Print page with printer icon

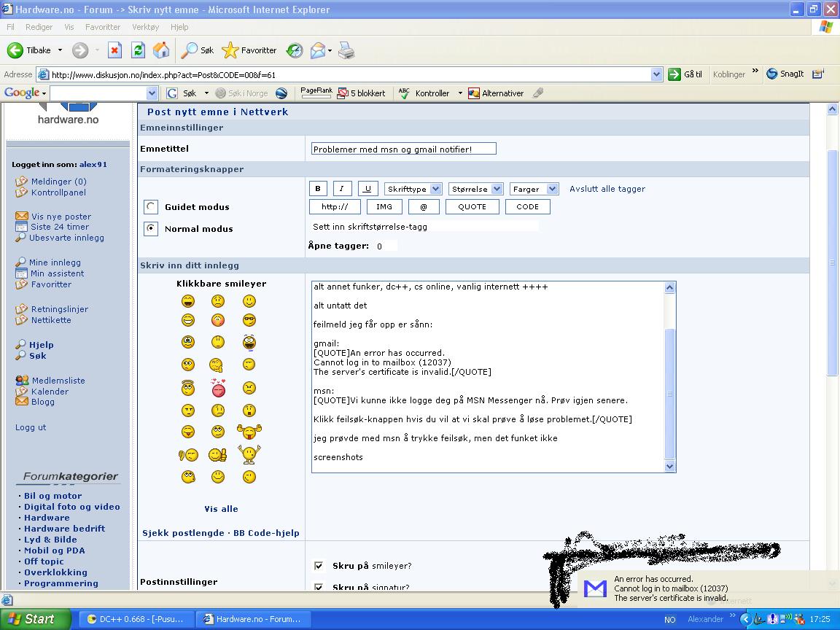346,50
